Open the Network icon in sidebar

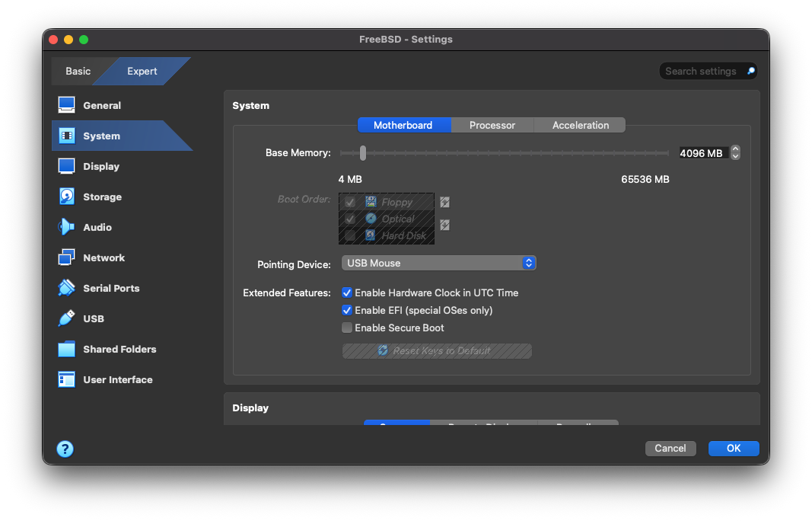(x=66, y=257)
